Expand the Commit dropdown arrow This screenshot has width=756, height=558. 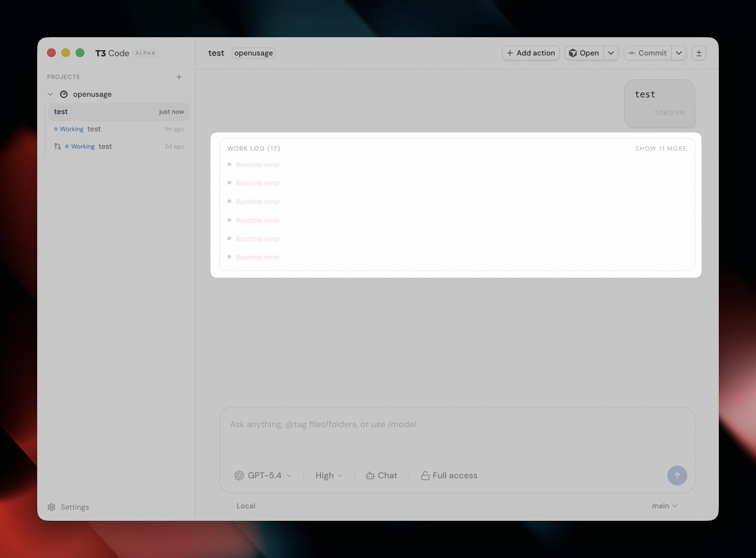coord(679,53)
